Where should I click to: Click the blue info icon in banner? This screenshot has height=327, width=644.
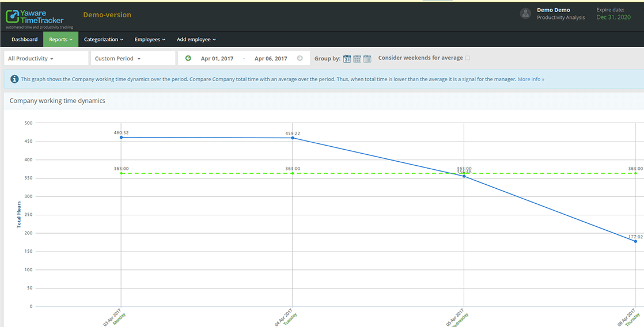[14, 79]
